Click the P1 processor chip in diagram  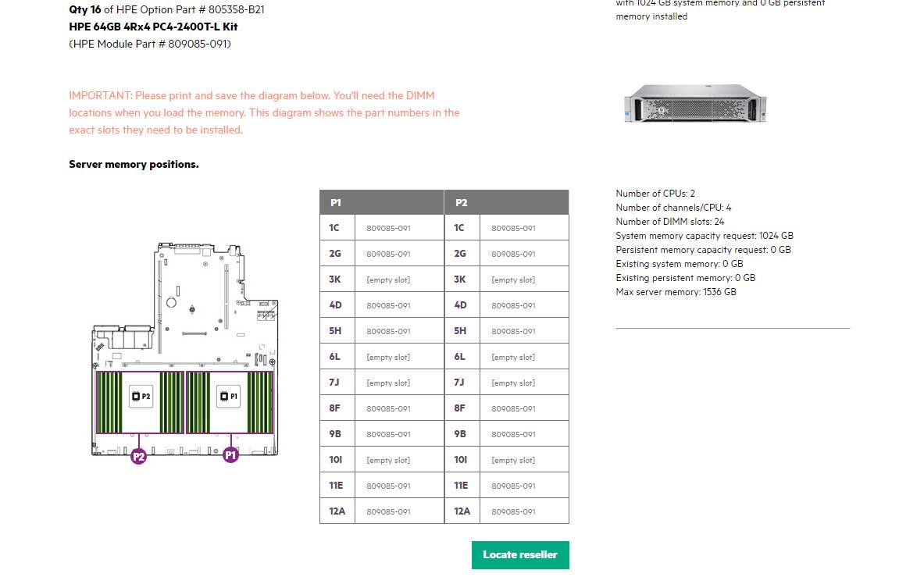[x=229, y=396]
